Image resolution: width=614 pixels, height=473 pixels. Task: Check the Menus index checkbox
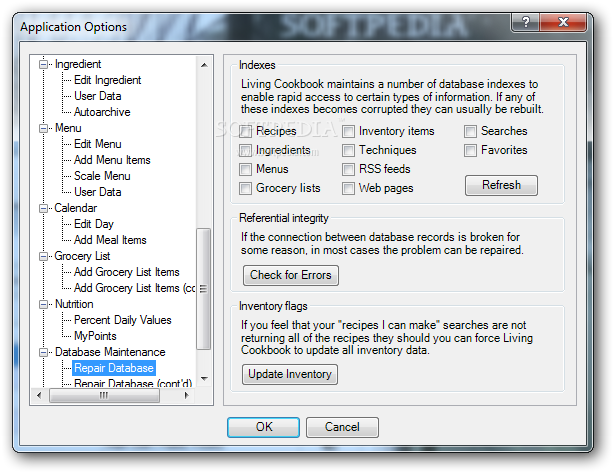point(246,169)
